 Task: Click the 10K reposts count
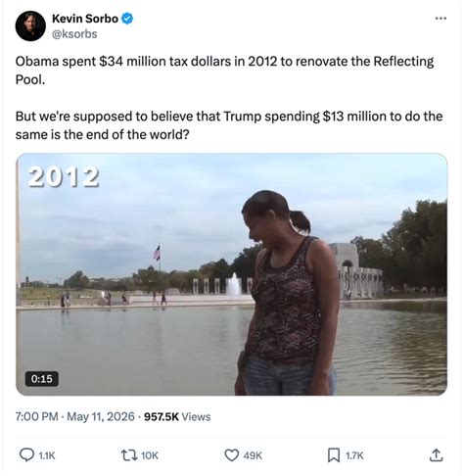[150, 455]
